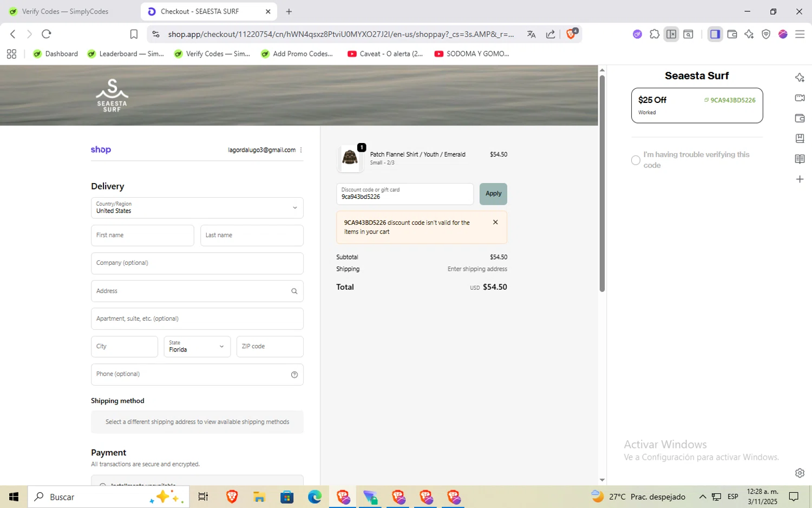This screenshot has width=812, height=508.
Task: Open site information icon in address bar
Action: [156, 34]
